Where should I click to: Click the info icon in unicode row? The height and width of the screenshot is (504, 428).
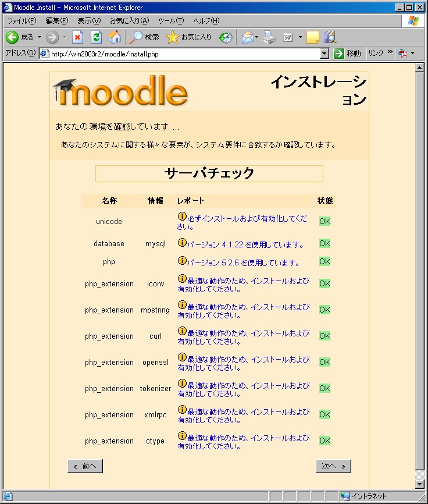(x=182, y=216)
